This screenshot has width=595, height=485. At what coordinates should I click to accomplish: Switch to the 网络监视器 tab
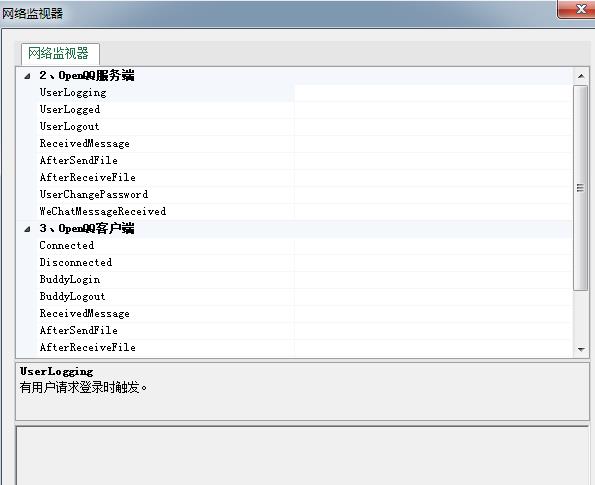[x=60, y=54]
